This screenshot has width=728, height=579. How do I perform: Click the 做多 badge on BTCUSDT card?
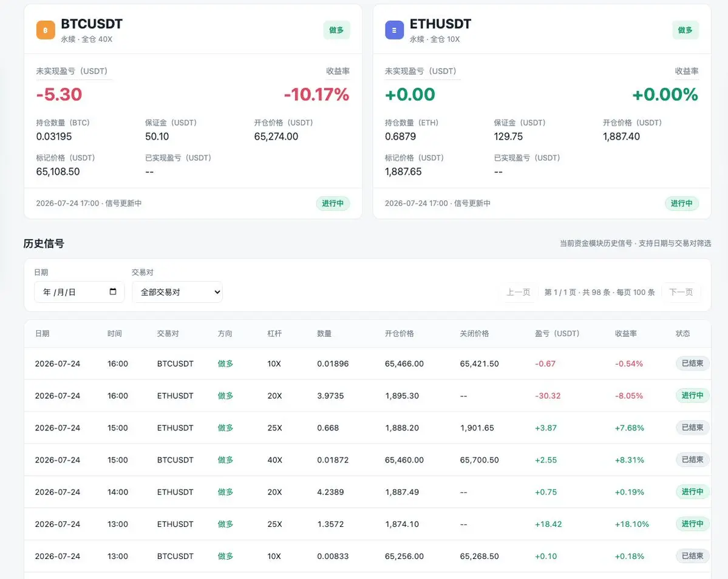[x=336, y=30]
